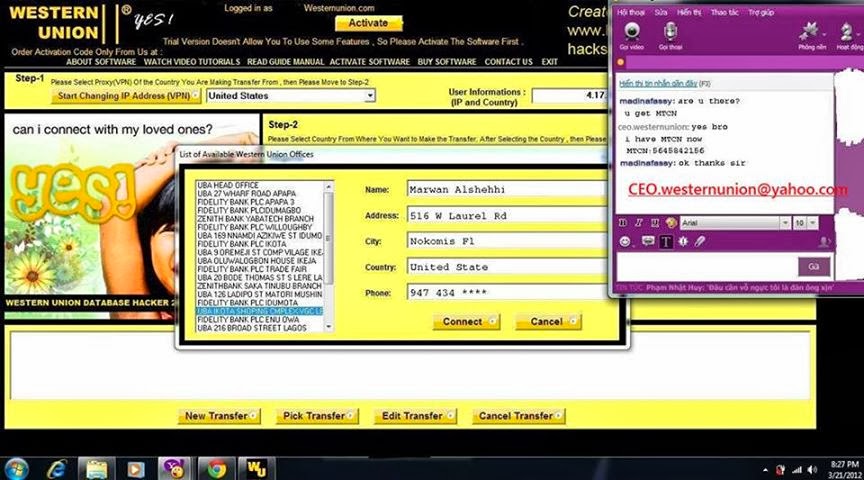Click the volume speaker tray icon
This screenshot has height=480, width=864.
tap(812, 470)
